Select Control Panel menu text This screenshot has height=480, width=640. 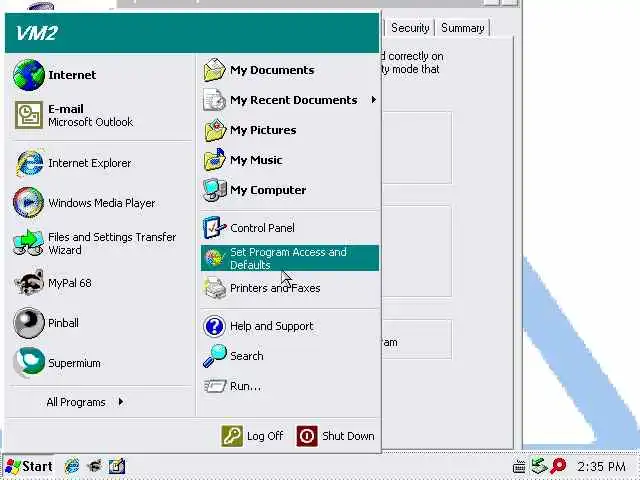click(x=262, y=228)
